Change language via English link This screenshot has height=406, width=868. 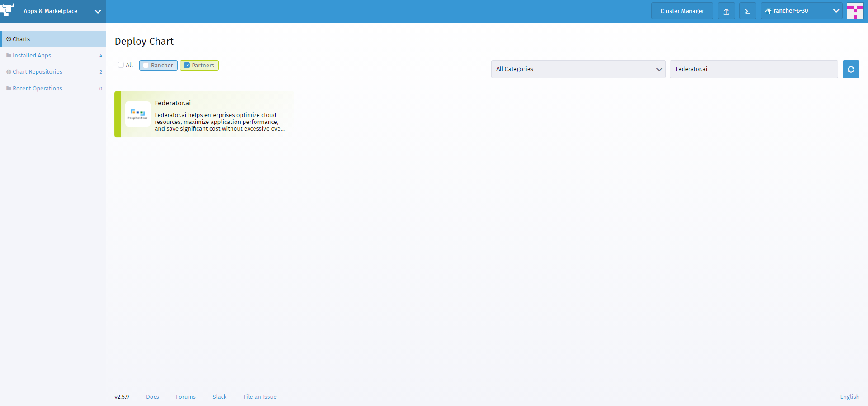pos(849,397)
